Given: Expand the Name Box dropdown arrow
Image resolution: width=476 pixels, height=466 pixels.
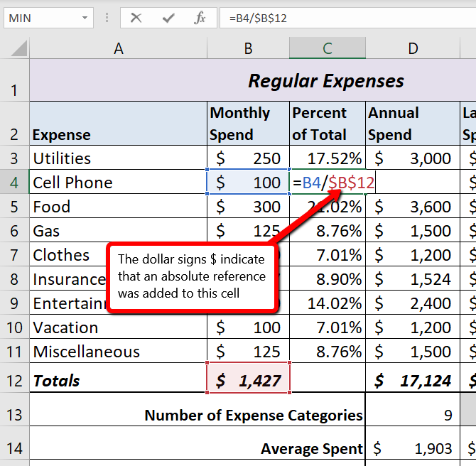Looking at the screenshot, I should pos(85,18).
